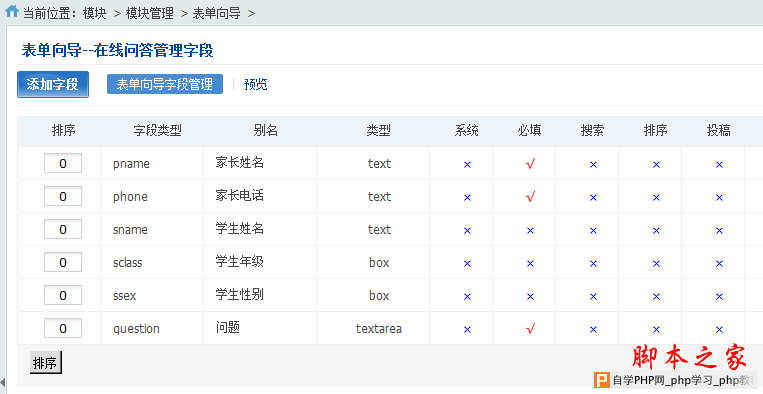Click the 家长姓名 alias cell

(x=240, y=162)
